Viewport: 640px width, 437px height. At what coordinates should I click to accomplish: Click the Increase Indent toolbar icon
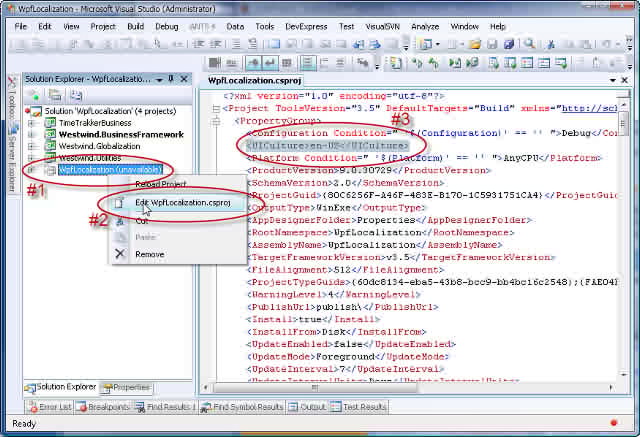pyautogui.click(x=215, y=44)
